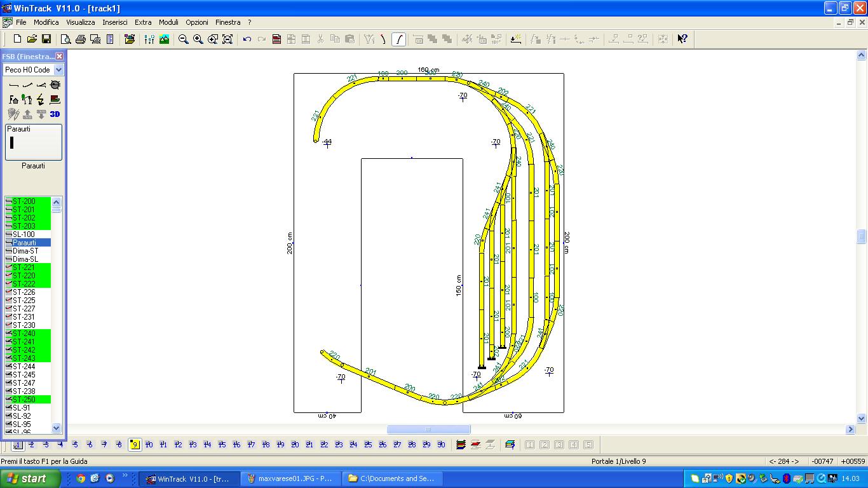This screenshot has width=868, height=488.
Task: Switch to C:\Documents and Se... taskbar folder
Action: pyautogui.click(x=392, y=478)
